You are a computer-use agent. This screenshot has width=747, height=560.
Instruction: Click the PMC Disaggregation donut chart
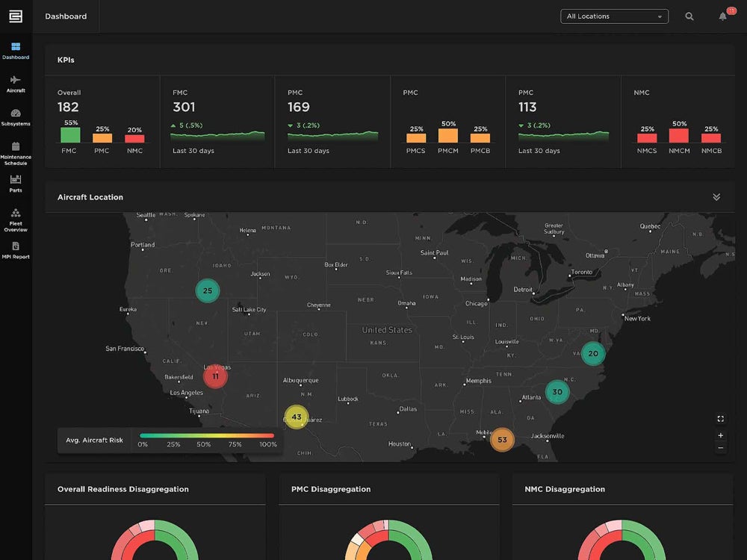coord(388,540)
